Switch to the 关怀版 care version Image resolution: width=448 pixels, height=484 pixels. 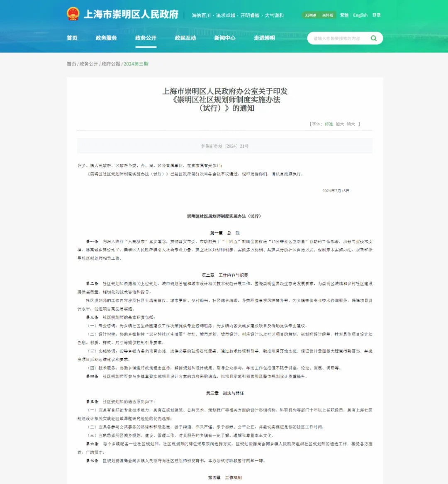[328, 15]
